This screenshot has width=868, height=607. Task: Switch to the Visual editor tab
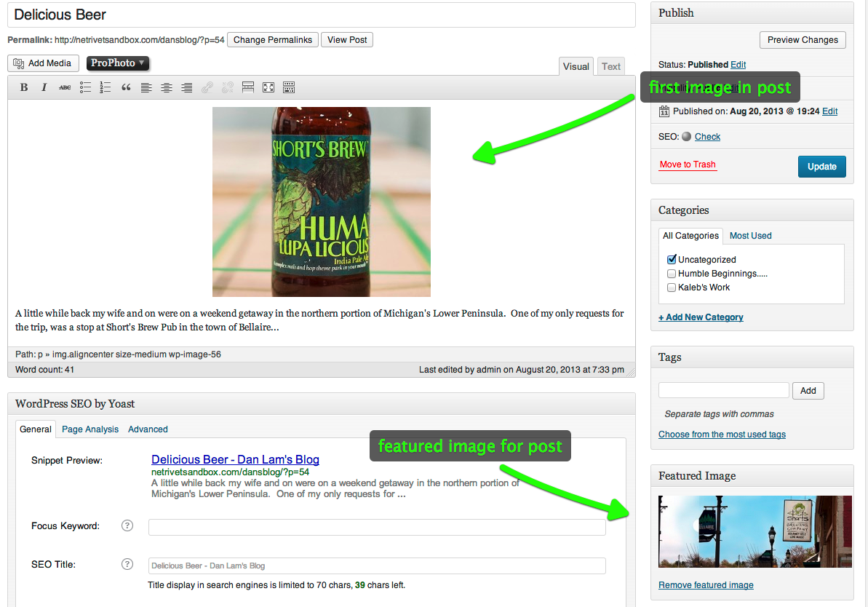click(x=576, y=66)
